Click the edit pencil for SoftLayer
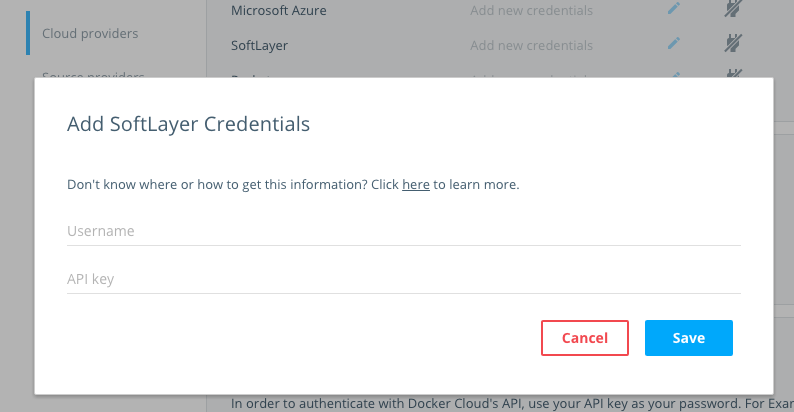Screen dimensions: 794x412 point(674,44)
